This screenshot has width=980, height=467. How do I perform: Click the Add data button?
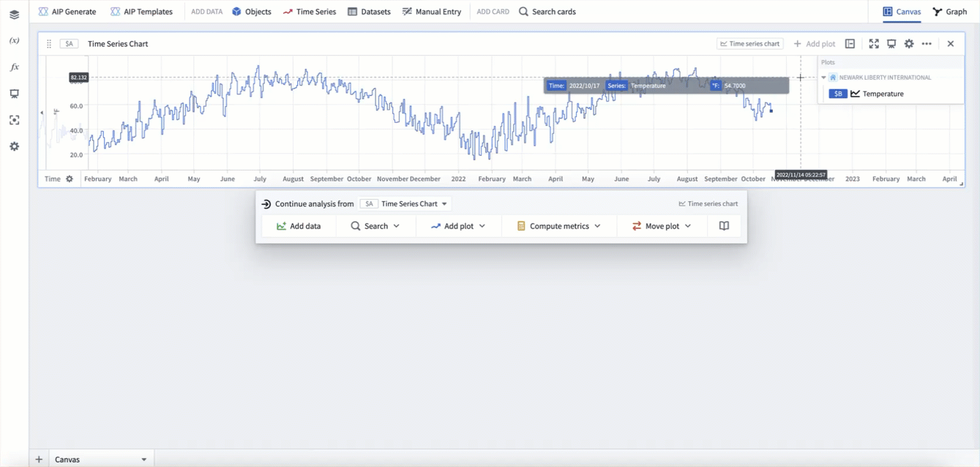(299, 226)
